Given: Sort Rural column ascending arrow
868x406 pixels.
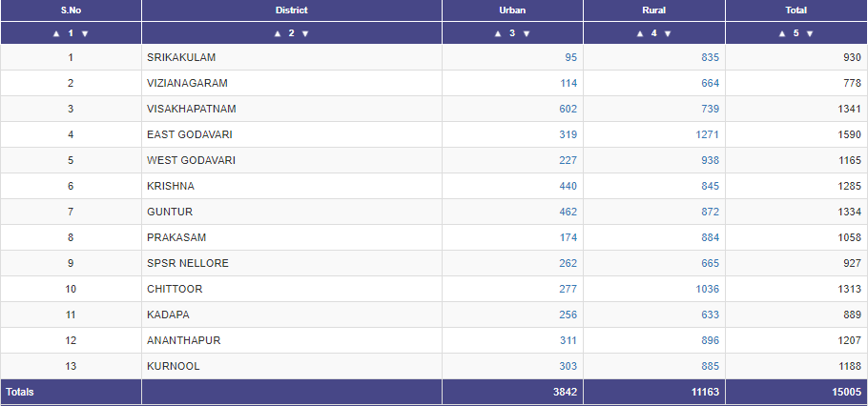Looking at the screenshot, I should 640,33.
